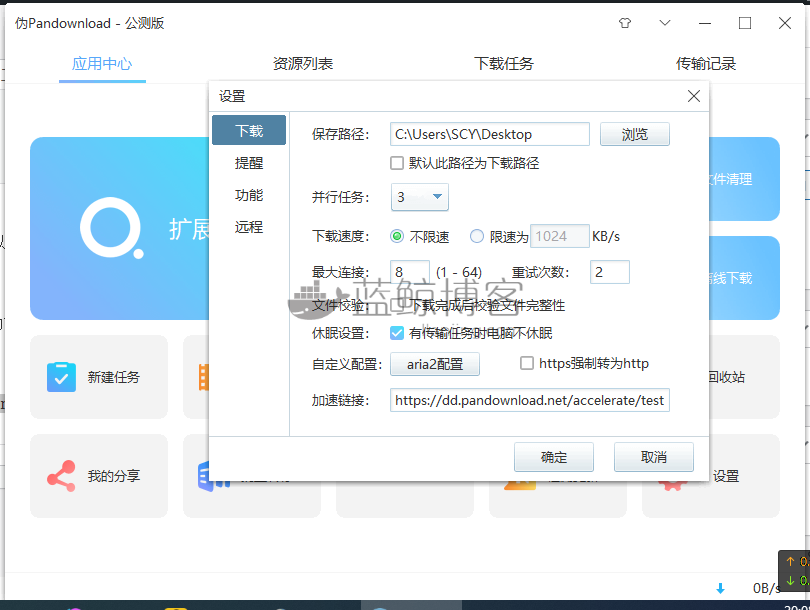The width and height of the screenshot is (810, 610).
Task: Select the 不限速 radio button
Action: pyautogui.click(x=397, y=237)
